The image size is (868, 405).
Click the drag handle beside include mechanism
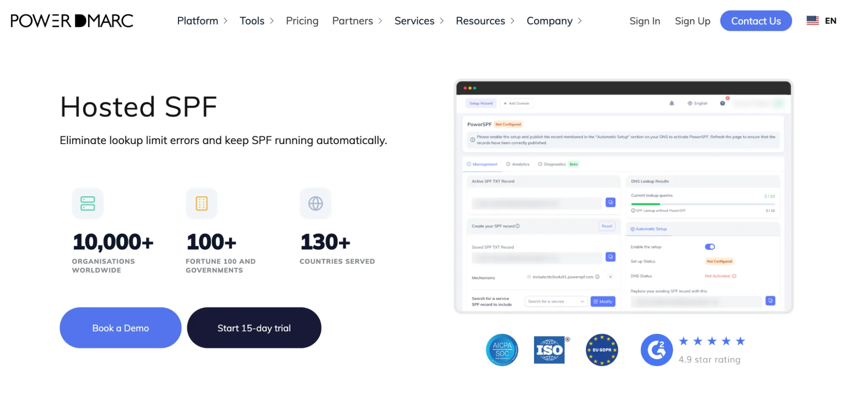(529, 277)
